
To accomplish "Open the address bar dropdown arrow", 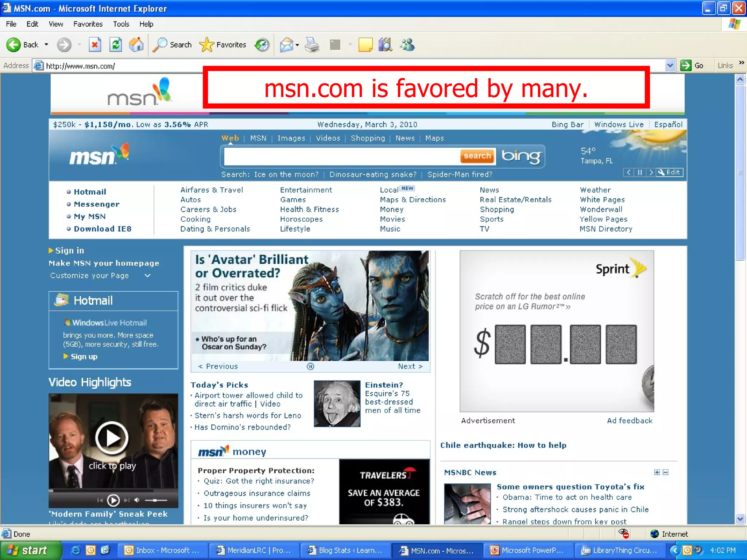I will click(x=670, y=66).
